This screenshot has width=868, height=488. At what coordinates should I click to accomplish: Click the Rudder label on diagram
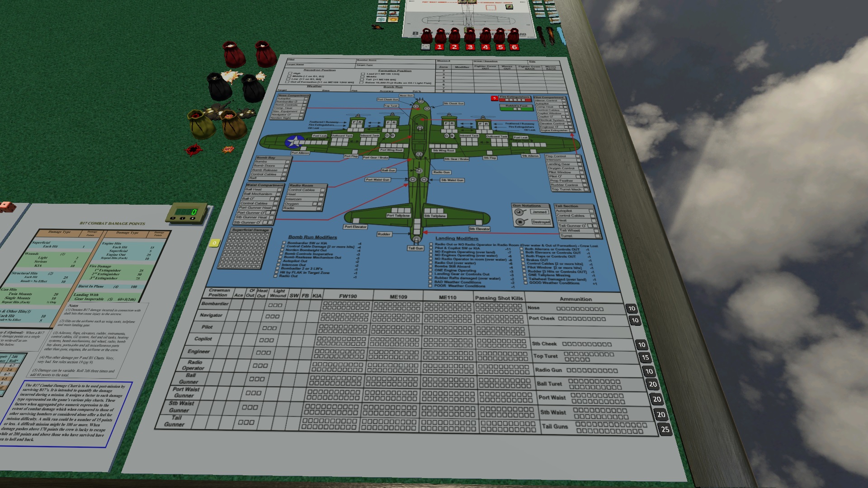[384, 234]
